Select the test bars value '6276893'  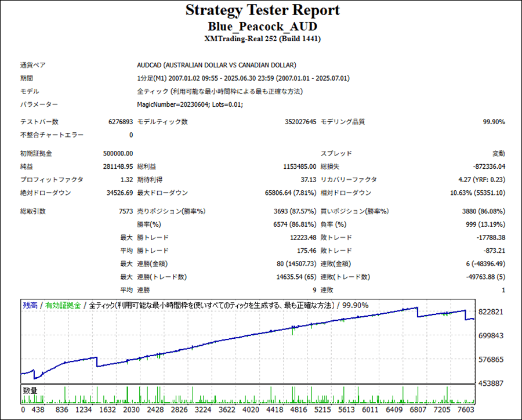tap(121, 122)
